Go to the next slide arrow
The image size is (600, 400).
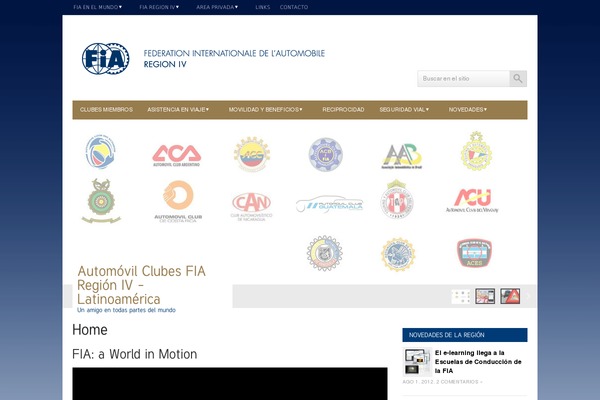pos(529,296)
